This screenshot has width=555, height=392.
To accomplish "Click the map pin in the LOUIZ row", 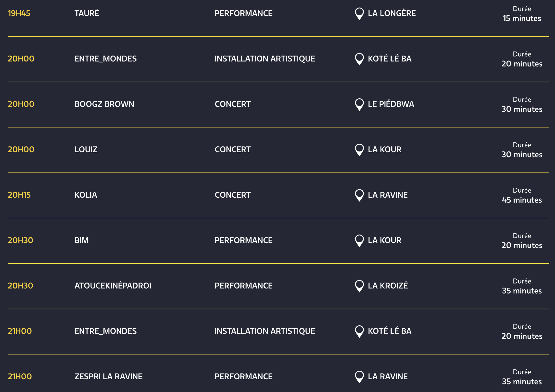I will click(359, 150).
